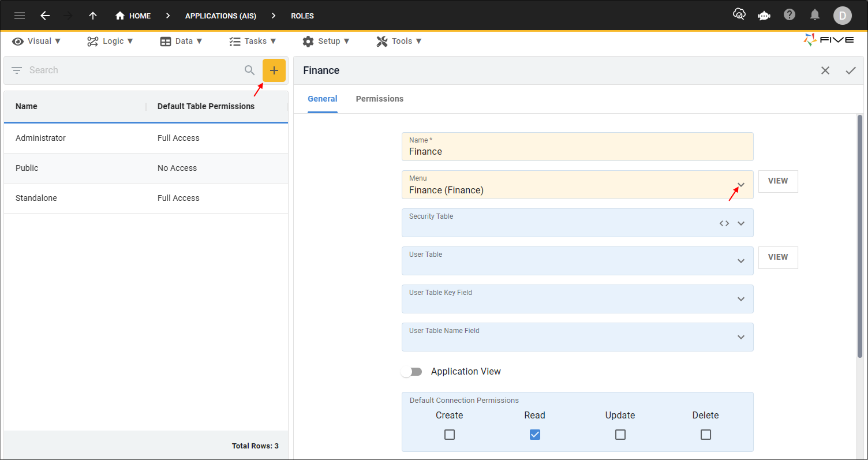
Task: Click the filter icon beside Search
Action: point(17,70)
